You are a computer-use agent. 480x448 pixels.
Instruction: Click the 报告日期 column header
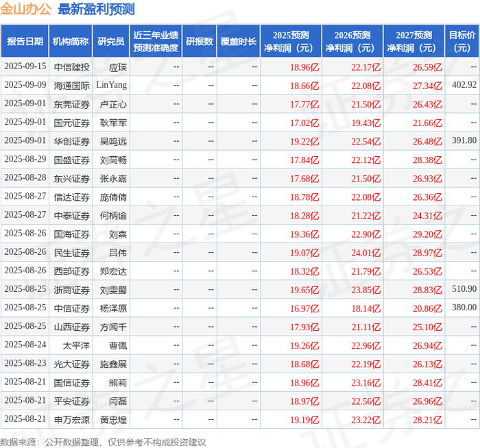coord(25,41)
